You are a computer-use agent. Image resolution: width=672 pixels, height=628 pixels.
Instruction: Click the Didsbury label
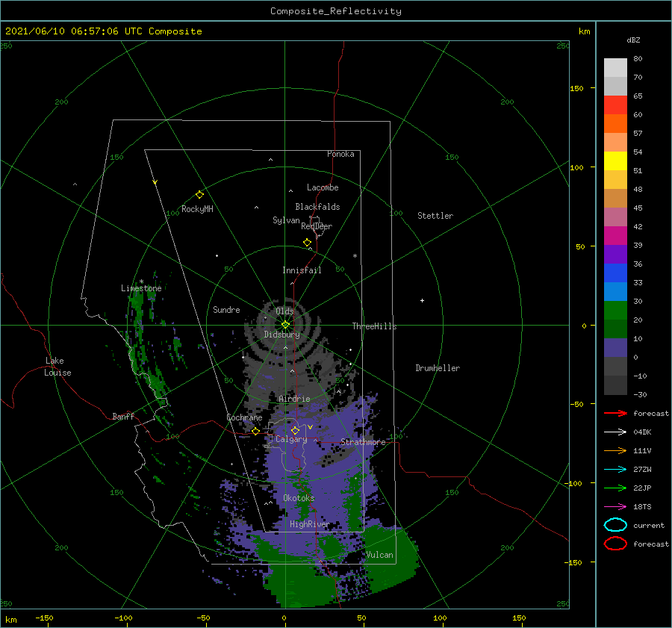[281, 335]
